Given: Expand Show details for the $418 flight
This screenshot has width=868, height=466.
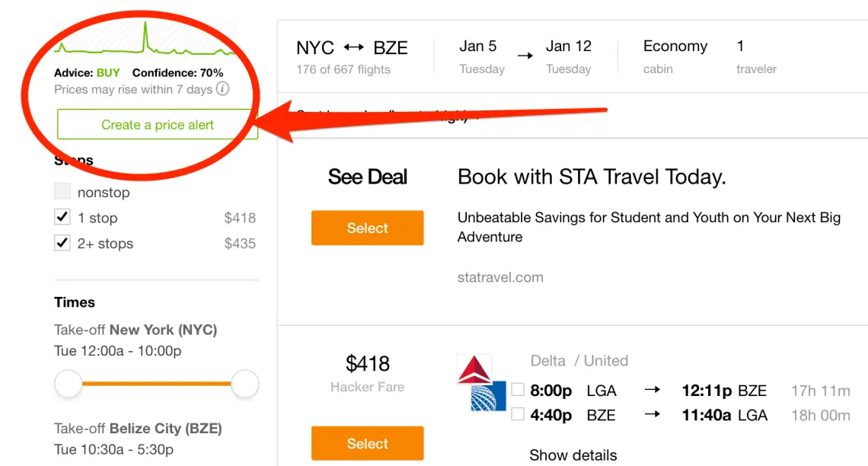Looking at the screenshot, I should pyautogui.click(x=573, y=455).
